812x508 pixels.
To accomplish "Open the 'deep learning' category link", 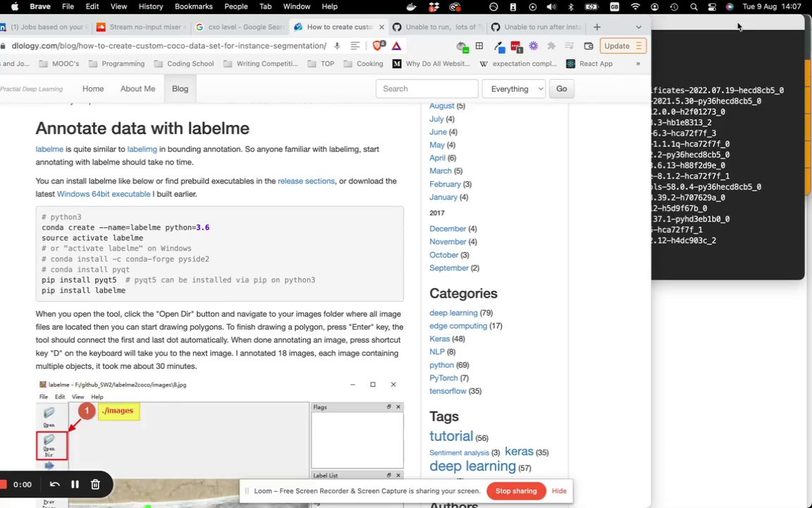I will click(x=453, y=313).
